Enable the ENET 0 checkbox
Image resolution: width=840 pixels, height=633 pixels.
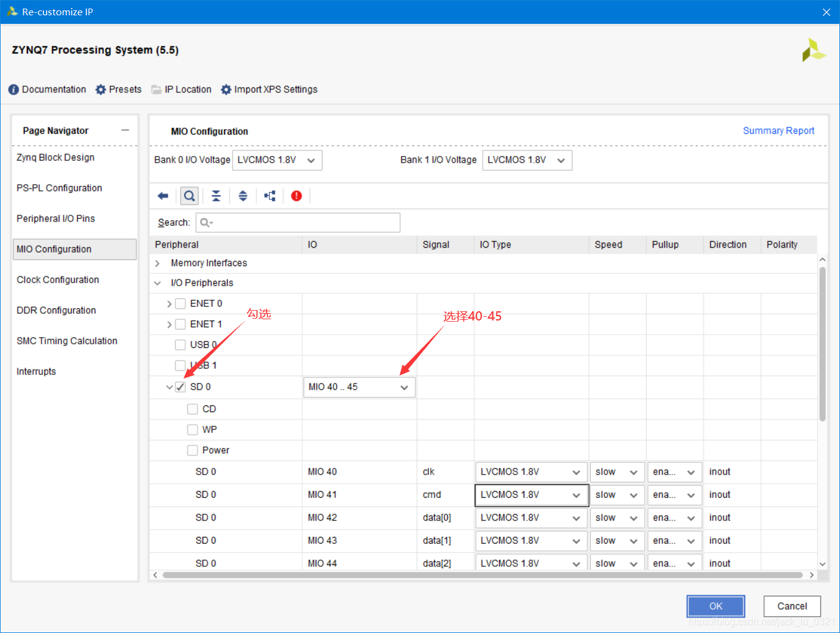click(180, 303)
